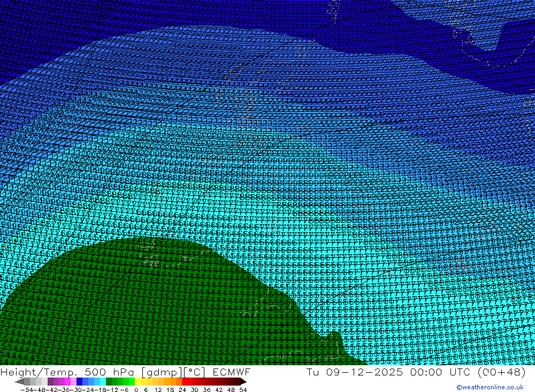The width and height of the screenshot is (535, 392).
Task: Select the yellow legend swatch above 0
Action: click(137, 381)
